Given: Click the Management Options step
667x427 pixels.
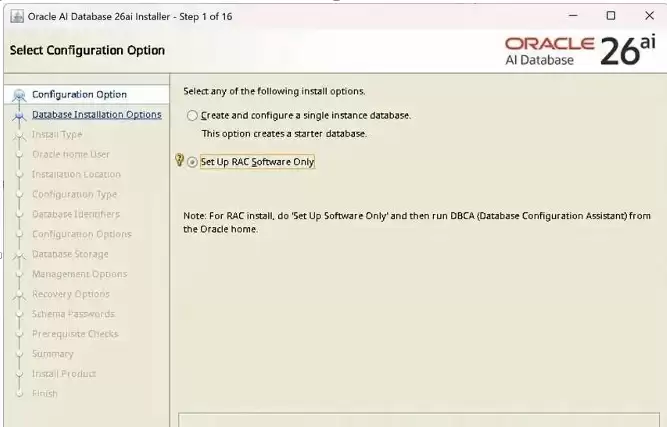Looking at the screenshot, I should (x=80, y=274).
